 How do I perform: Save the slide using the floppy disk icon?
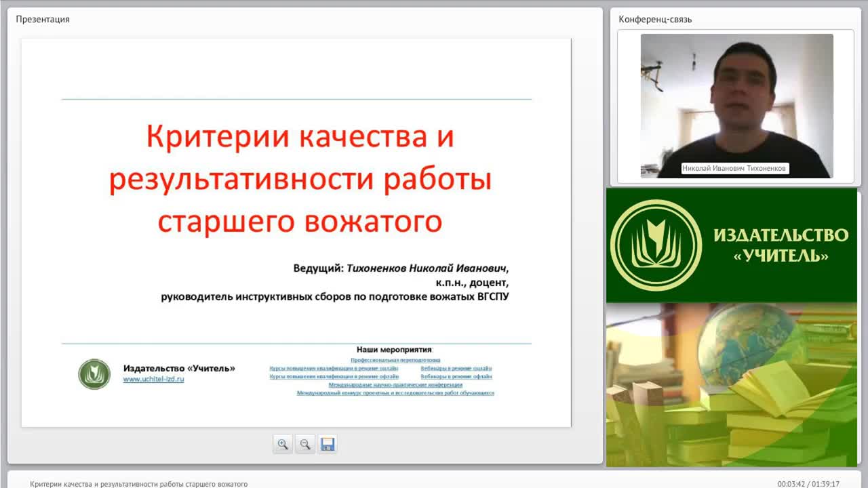click(x=328, y=445)
